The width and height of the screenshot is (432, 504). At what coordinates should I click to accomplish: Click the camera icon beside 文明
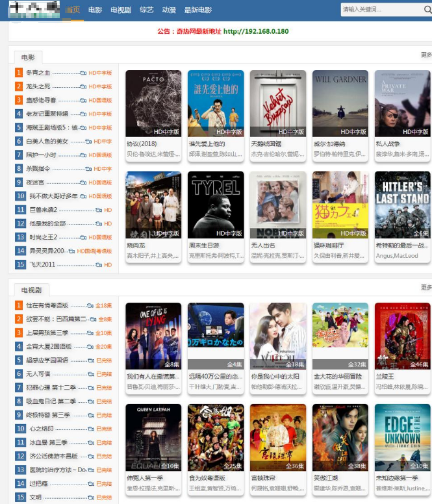pyautogui.click(x=91, y=498)
